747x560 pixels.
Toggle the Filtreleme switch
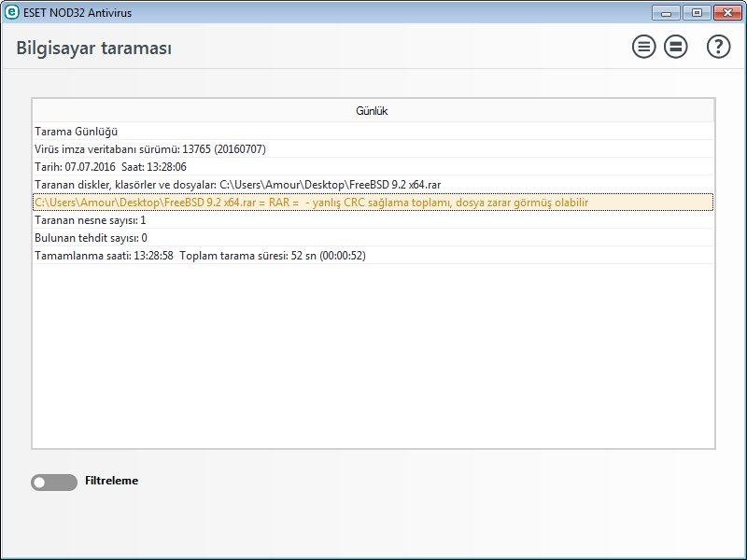click(x=54, y=483)
